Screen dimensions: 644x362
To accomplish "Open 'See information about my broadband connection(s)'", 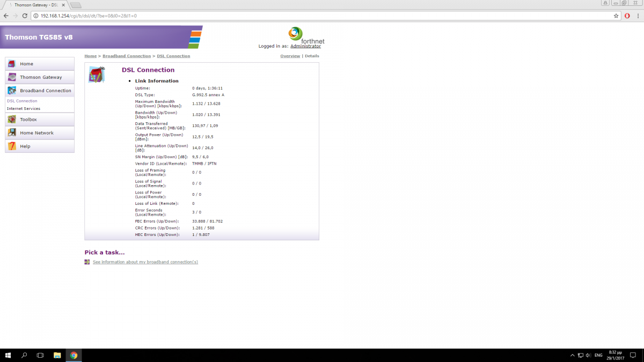I will tap(145, 262).
